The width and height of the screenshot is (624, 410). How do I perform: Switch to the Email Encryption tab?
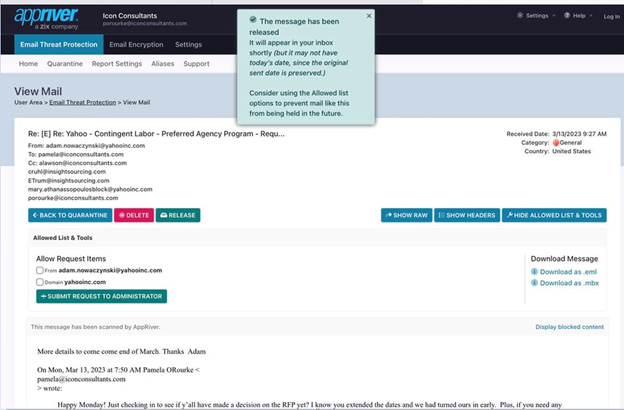pyautogui.click(x=136, y=44)
